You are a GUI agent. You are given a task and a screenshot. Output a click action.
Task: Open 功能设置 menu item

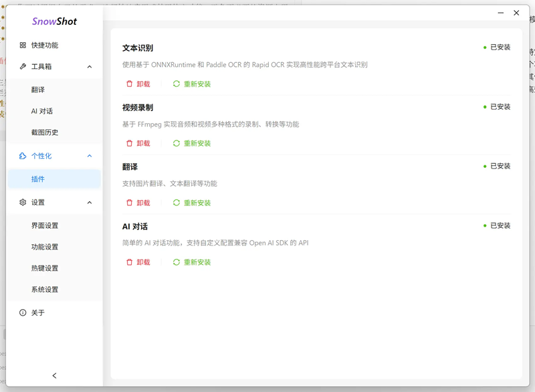pyautogui.click(x=54, y=247)
